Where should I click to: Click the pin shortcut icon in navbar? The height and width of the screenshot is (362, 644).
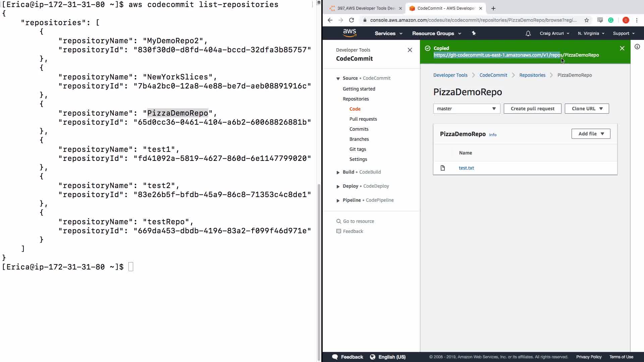(x=474, y=33)
